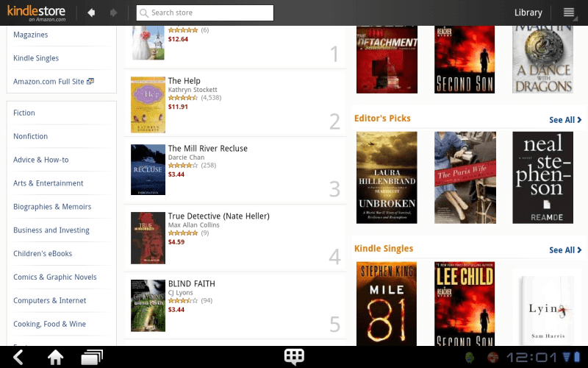Screen dimensions: 588x368
Task: Click the external link icon by Amazon.com Full Site
Action: [x=90, y=81]
